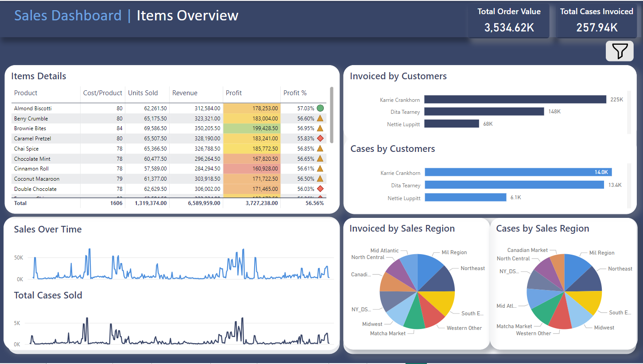Click 13.4K data label in Cases by Customers
The image size is (643, 364).
(x=615, y=185)
